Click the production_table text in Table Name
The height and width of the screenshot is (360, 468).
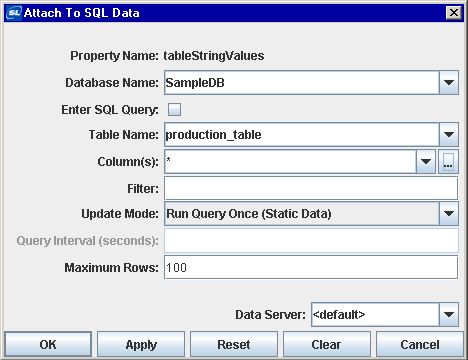click(213, 135)
